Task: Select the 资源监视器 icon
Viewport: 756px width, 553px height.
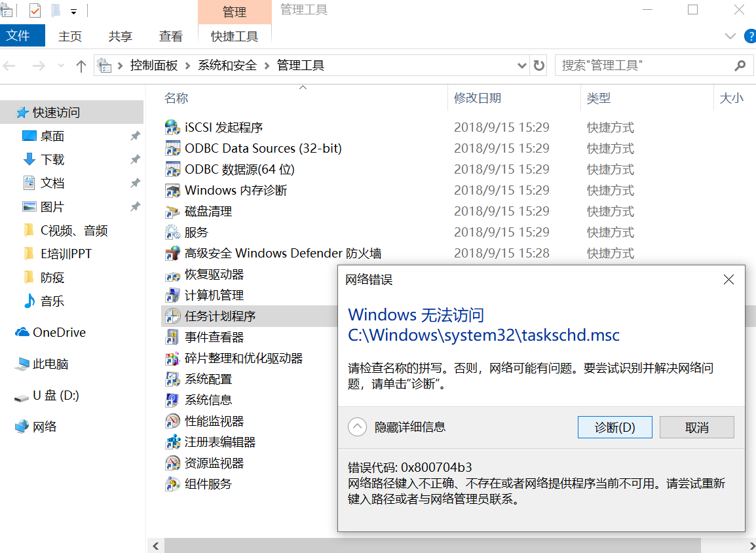Action: [x=172, y=463]
